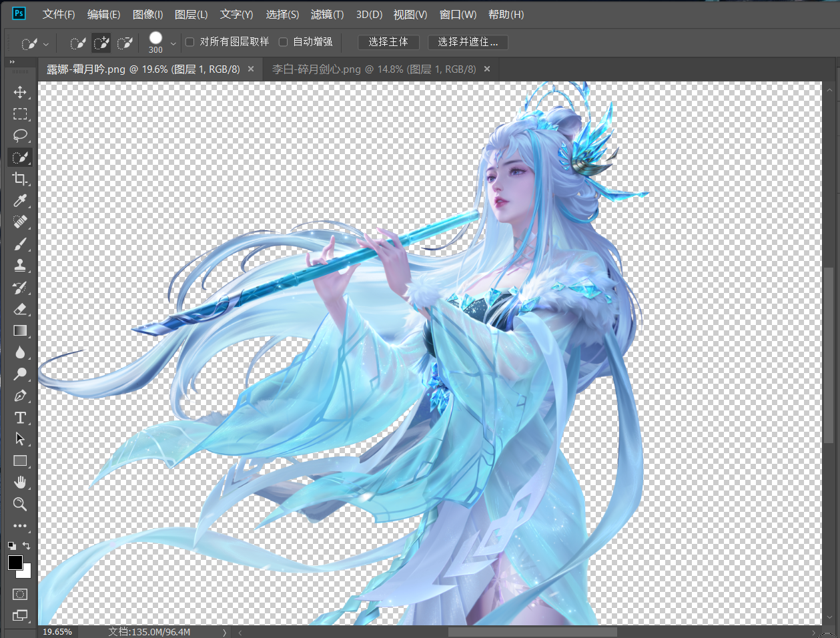The width and height of the screenshot is (840, 638).
Task: Click the 文档:135.0M/96.4M status text
Action: point(149,632)
